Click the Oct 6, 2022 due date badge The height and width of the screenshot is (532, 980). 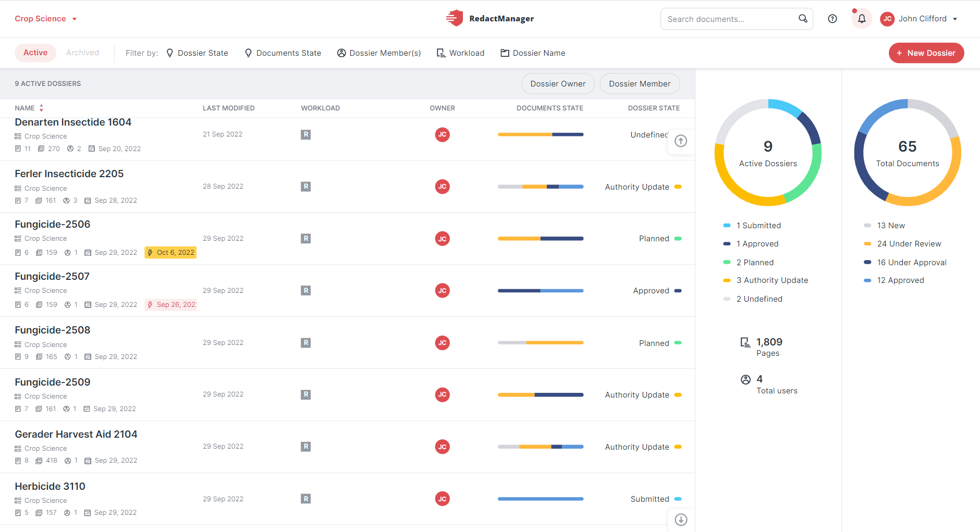click(170, 253)
